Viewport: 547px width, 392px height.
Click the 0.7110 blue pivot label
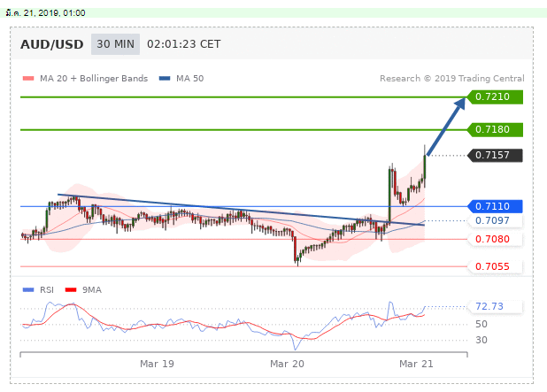coord(495,206)
